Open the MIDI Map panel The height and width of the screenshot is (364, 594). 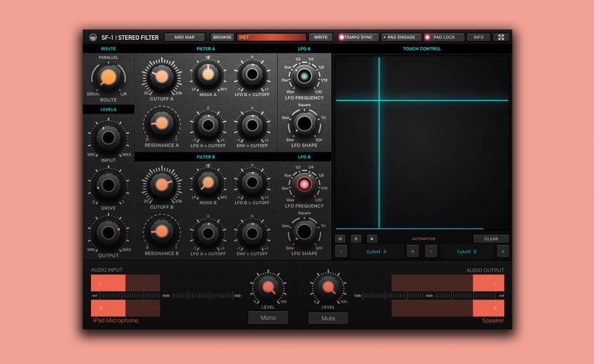point(183,37)
